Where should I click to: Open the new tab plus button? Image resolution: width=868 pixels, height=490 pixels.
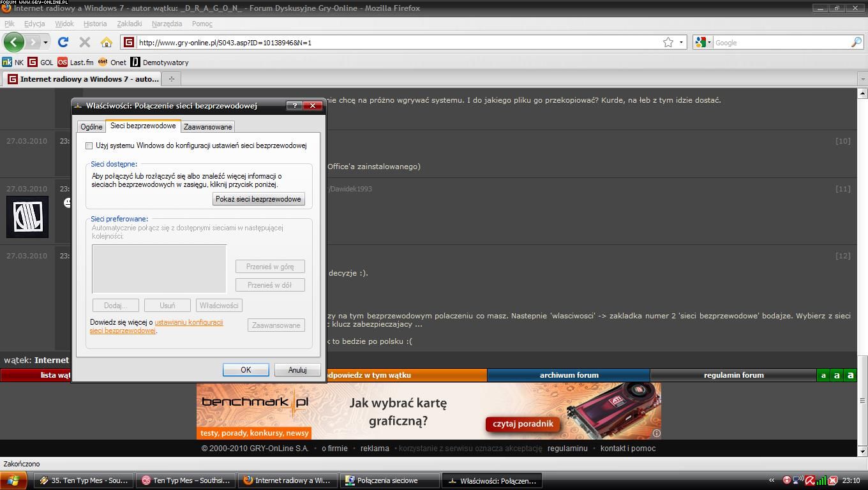171,79
